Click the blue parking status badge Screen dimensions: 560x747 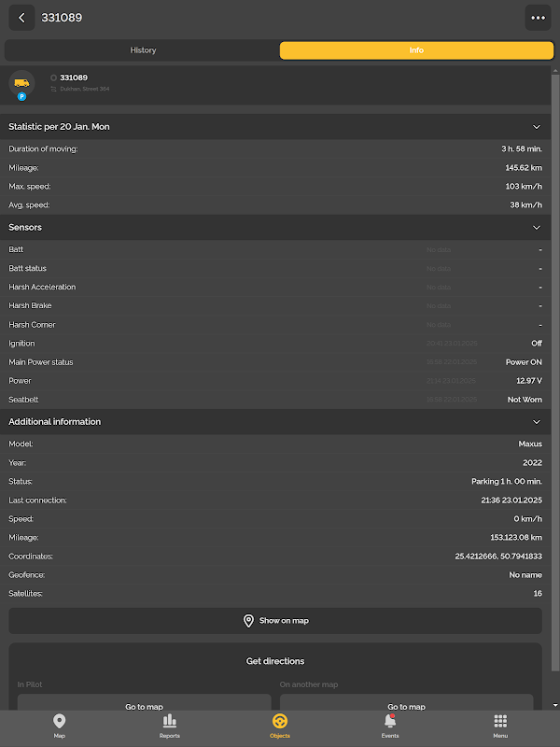tap(21, 97)
